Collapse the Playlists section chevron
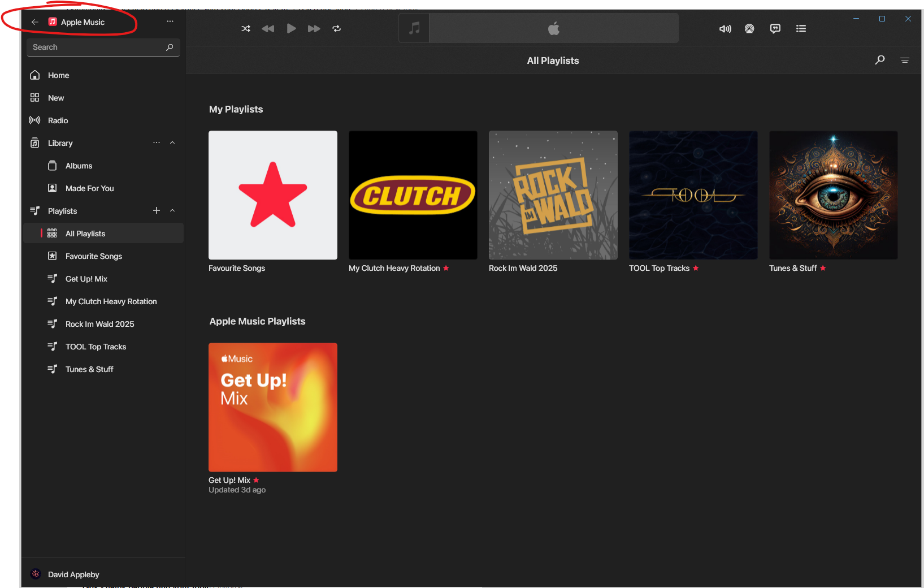This screenshot has height=588, width=924. point(172,211)
